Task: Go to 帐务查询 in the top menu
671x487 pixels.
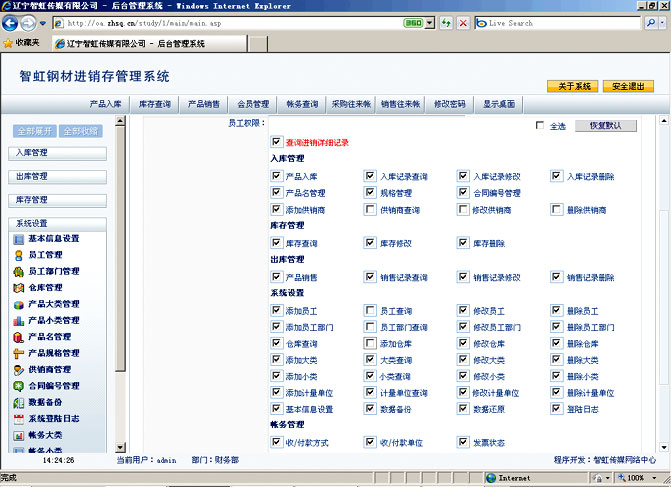Action: coord(302,103)
